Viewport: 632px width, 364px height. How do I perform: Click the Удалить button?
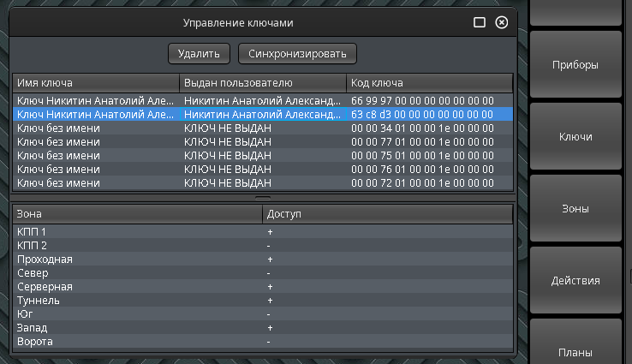pos(199,53)
